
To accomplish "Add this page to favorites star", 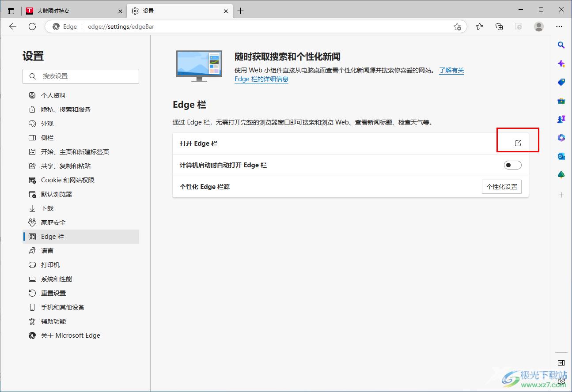I will tap(457, 26).
